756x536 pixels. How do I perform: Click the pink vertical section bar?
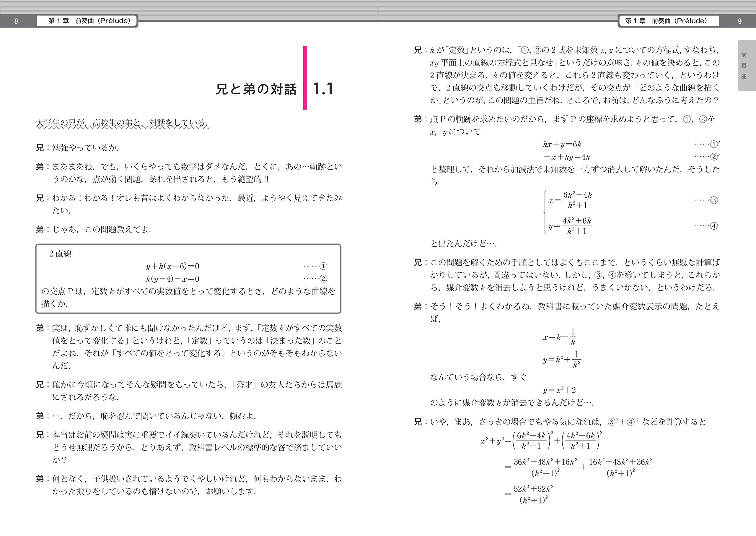point(305,77)
